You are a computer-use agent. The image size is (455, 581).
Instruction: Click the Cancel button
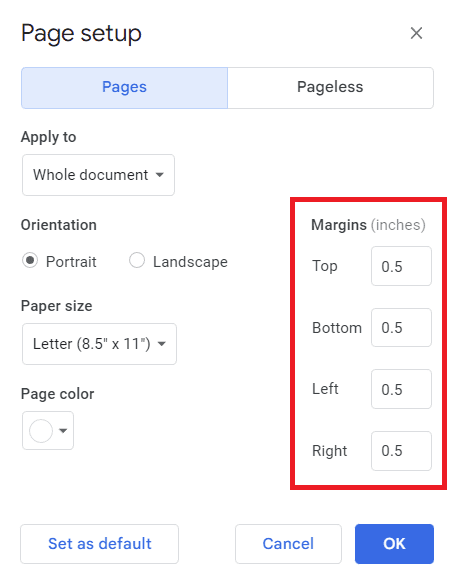click(x=288, y=544)
